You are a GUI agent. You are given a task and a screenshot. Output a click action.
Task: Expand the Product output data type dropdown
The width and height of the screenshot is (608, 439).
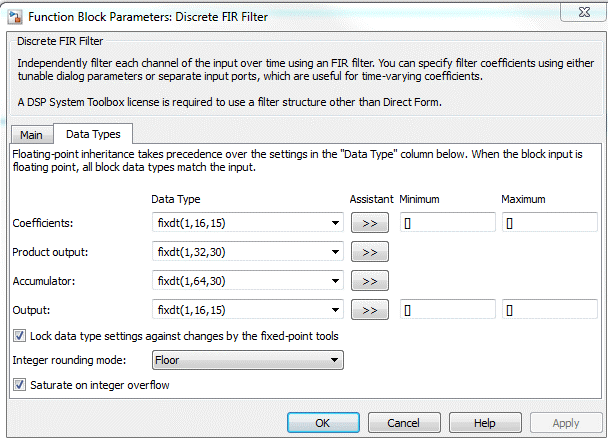point(335,253)
